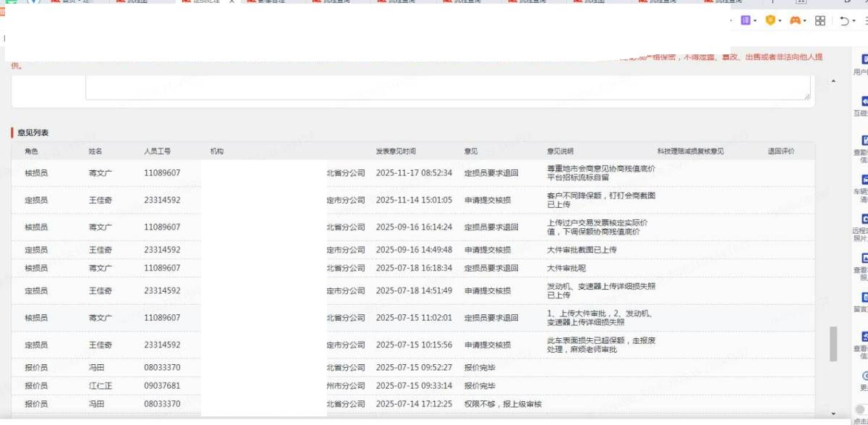
Task: Click the 互碰 icon in right sidebar
Action: [x=864, y=101]
